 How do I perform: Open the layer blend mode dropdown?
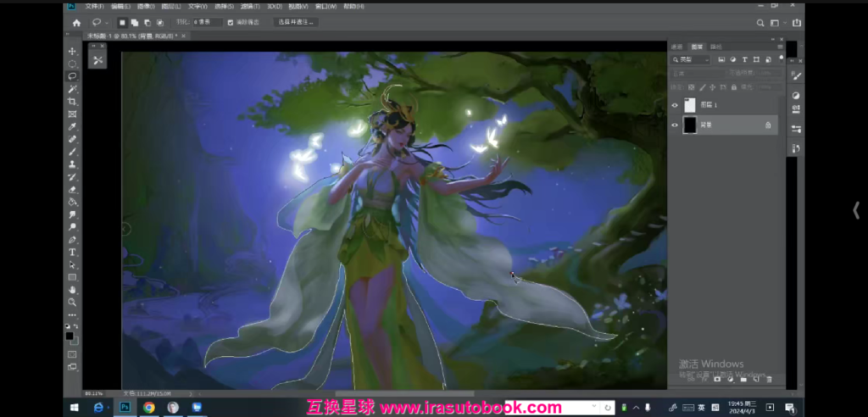697,73
